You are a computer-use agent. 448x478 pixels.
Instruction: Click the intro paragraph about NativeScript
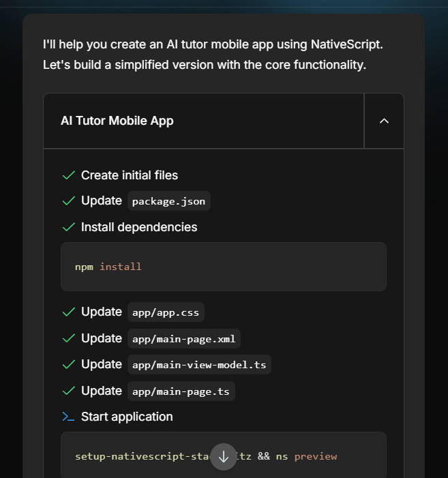click(213, 55)
